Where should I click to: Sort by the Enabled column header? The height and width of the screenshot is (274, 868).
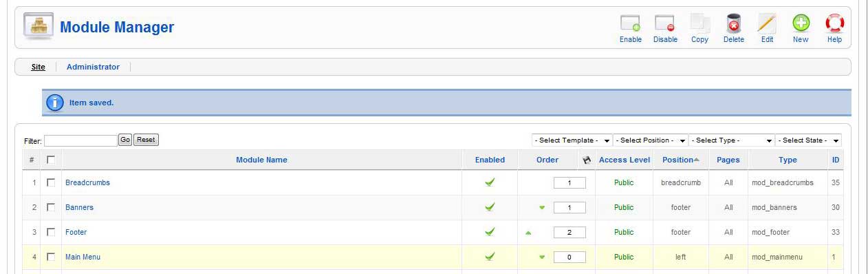click(x=490, y=160)
